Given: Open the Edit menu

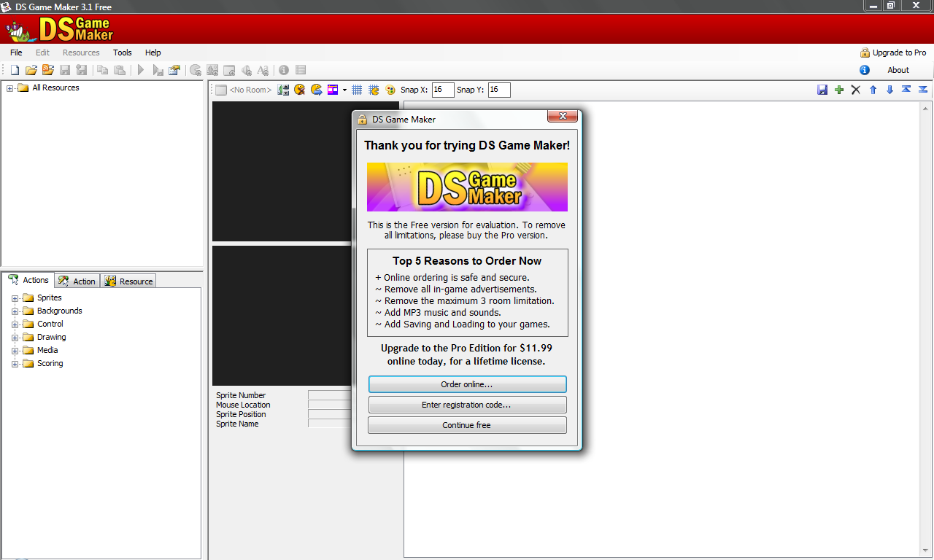Looking at the screenshot, I should tap(42, 52).
